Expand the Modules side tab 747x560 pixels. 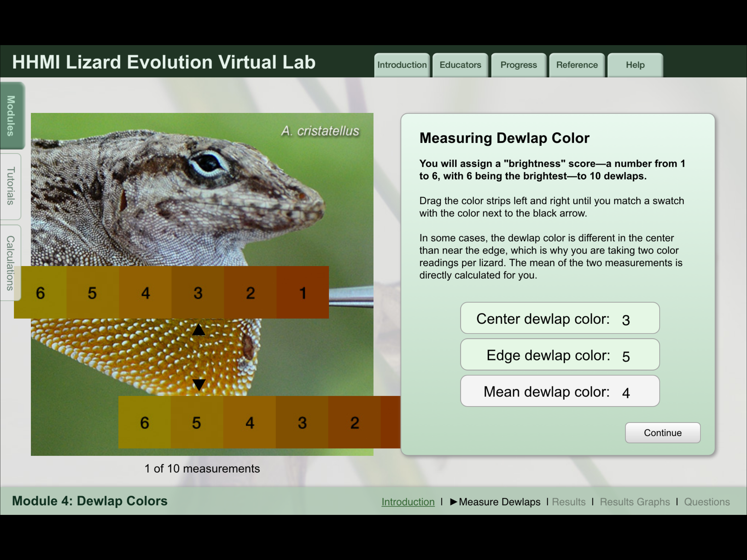pos(11,115)
